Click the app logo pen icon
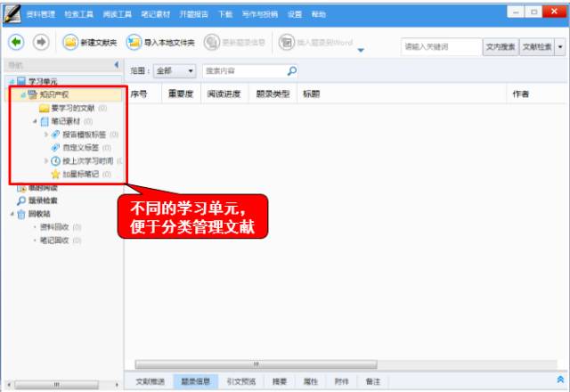The width and height of the screenshot is (570, 392). [x=12, y=14]
